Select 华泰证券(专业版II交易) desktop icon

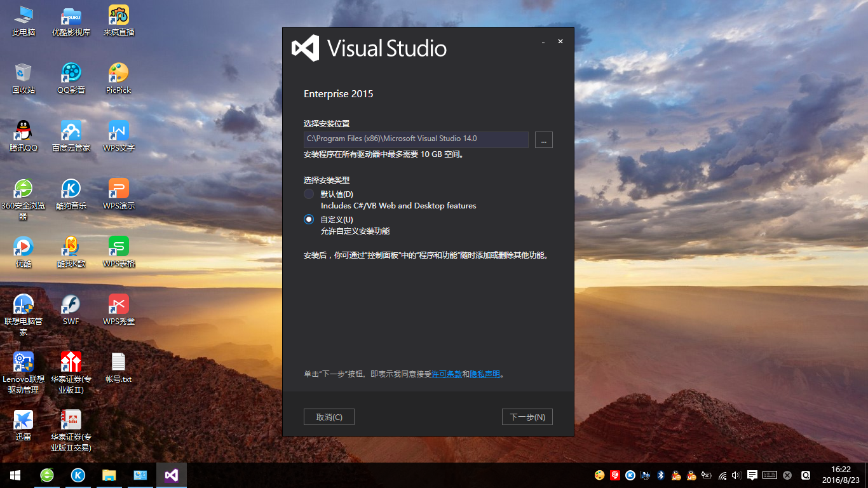pos(71,430)
